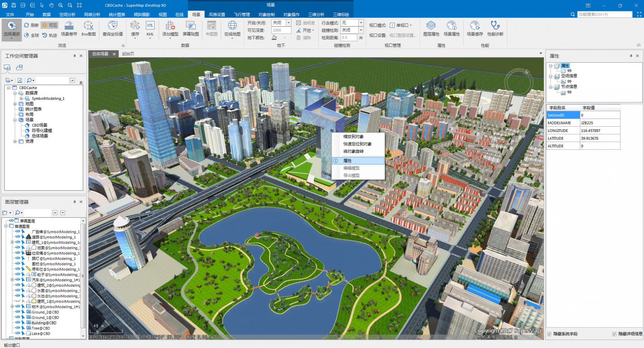Open the 在线地图 online map tool
This screenshot has height=348, width=644.
pyautogui.click(x=232, y=29)
